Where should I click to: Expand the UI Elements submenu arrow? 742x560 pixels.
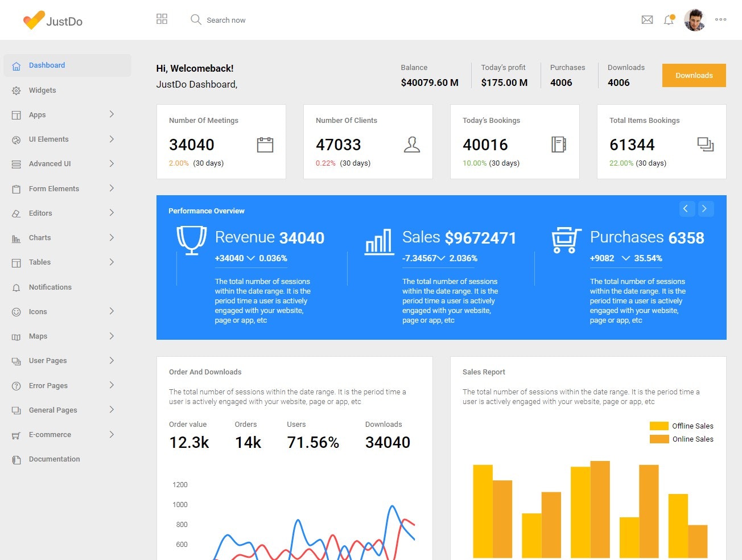pyautogui.click(x=112, y=139)
